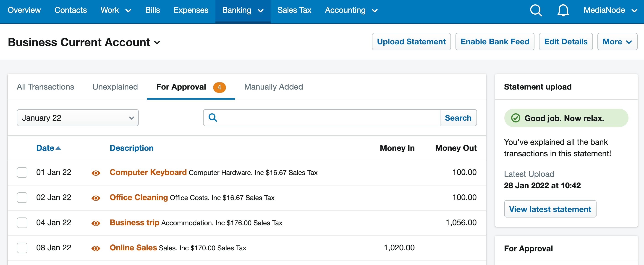
Task: Open Computer Keyboard transaction link
Action: [148, 172]
